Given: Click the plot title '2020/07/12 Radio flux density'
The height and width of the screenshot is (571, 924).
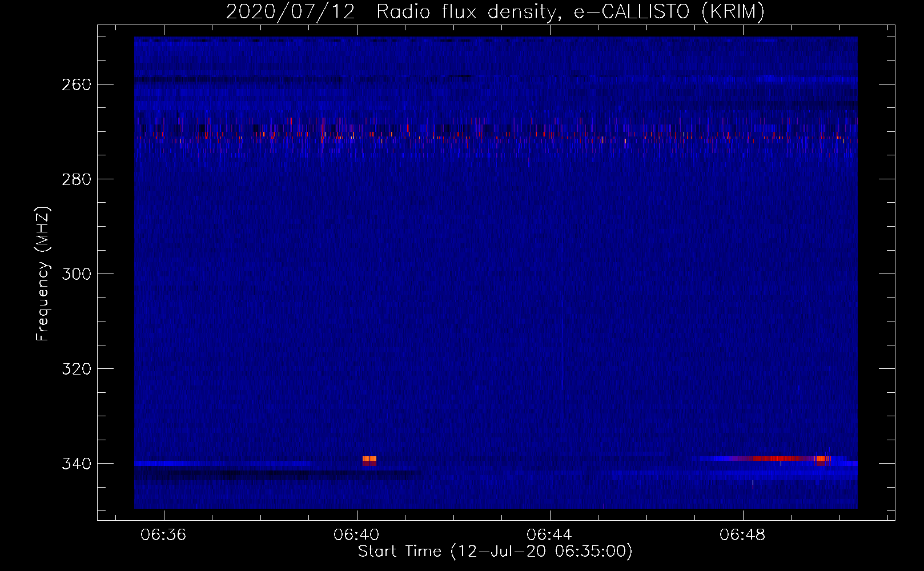Looking at the screenshot, I should click(495, 11).
